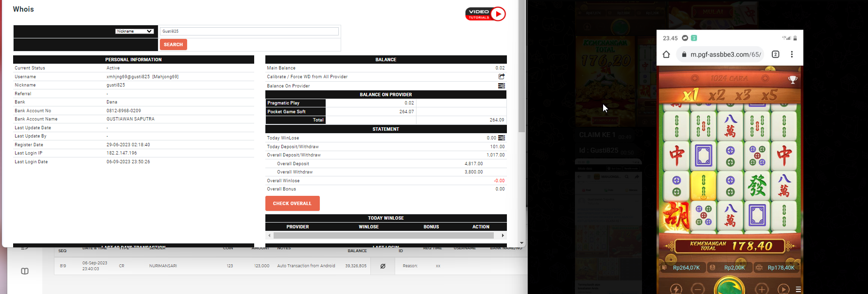This screenshot has height=294, width=868.
Task: Click the x5 multiplier in the game
Action: [x=769, y=95]
